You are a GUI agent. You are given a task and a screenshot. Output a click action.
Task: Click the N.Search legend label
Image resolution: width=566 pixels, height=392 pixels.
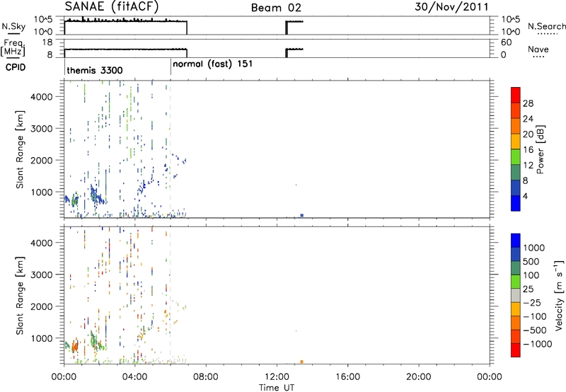(547, 26)
